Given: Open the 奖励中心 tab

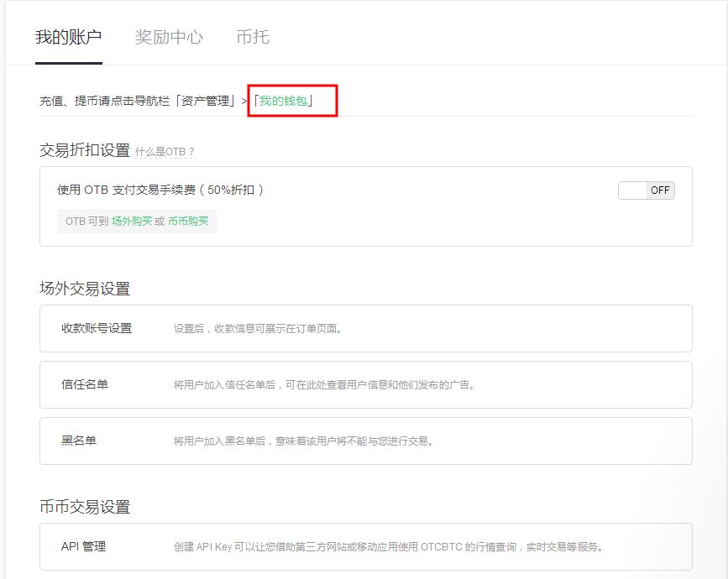Looking at the screenshot, I should click(x=169, y=37).
